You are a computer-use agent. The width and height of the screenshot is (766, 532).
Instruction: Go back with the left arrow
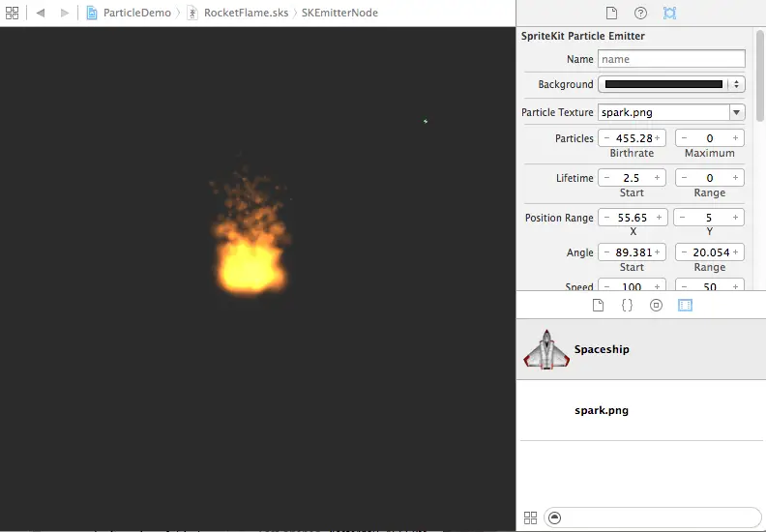(x=41, y=13)
